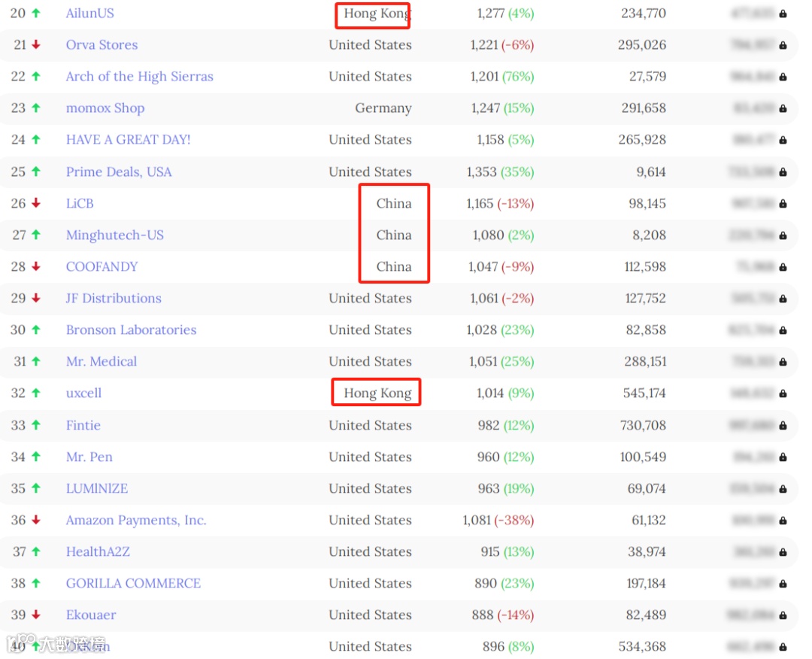Click the lock icon in AilunUS row
This screenshot has width=812, height=659.
pyautogui.click(x=783, y=14)
